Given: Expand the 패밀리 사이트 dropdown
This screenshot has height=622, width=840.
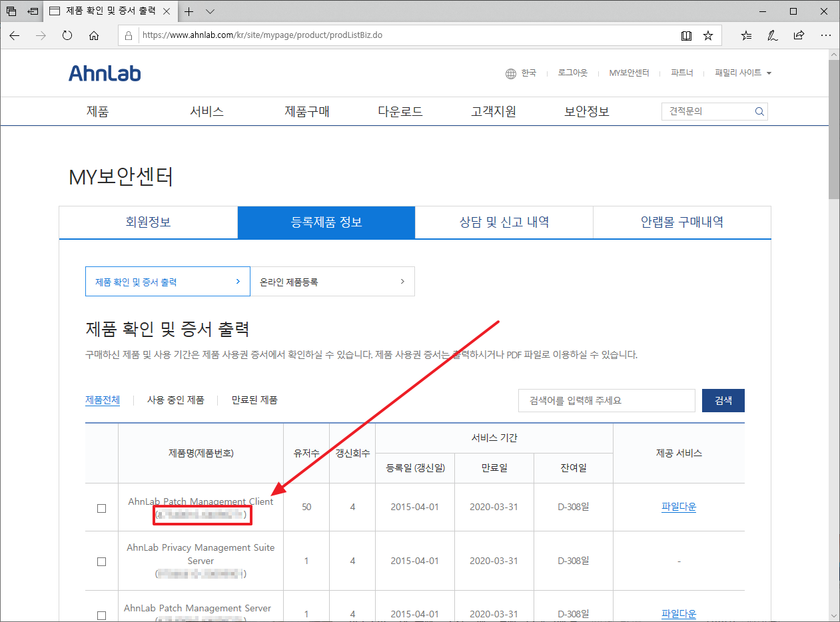Looking at the screenshot, I should coord(743,73).
